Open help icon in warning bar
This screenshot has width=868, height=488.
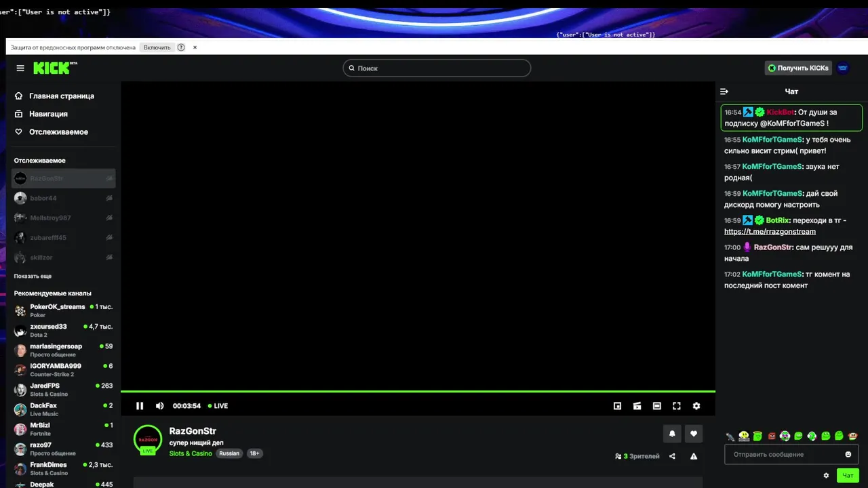pyautogui.click(x=181, y=47)
